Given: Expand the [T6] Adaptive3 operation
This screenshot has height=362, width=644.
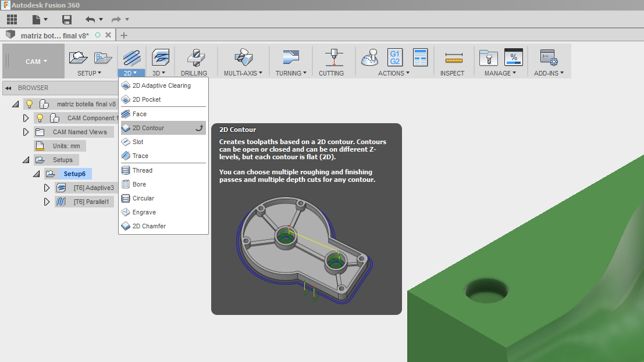Looking at the screenshot, I should tap(47, 188).
